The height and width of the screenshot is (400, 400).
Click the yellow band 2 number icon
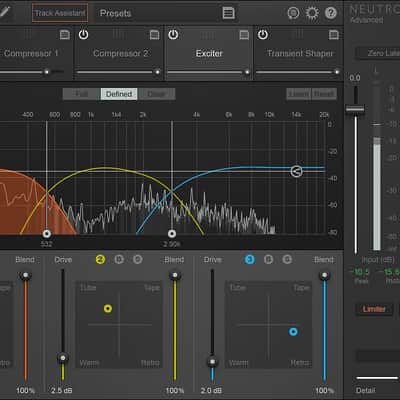point(100,259)
